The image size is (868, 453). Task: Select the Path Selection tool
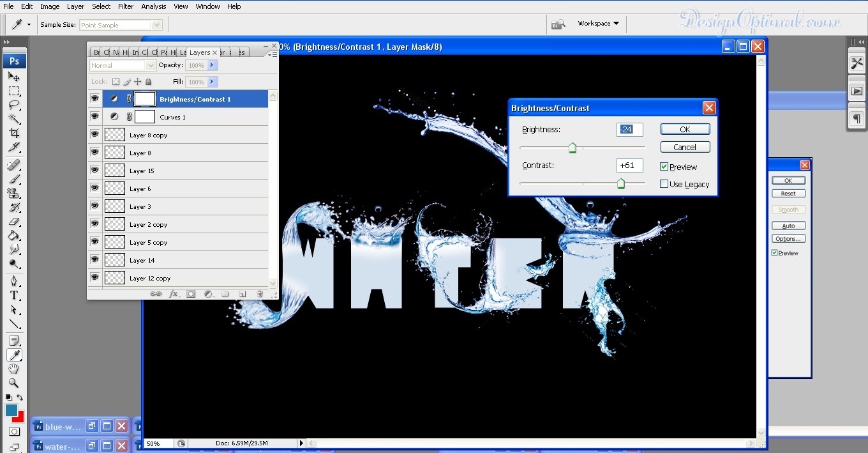pyautogui.click(x=14, y=309)
